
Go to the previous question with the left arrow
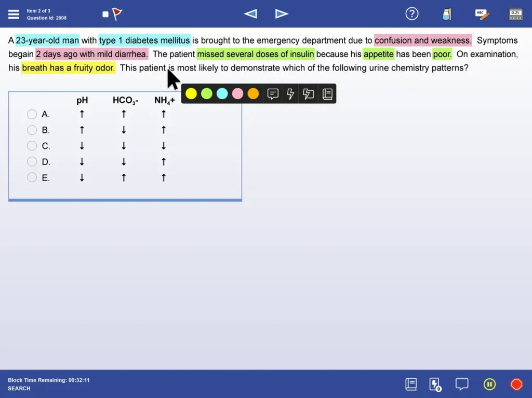pyautogui.click(x=250, y=14)
